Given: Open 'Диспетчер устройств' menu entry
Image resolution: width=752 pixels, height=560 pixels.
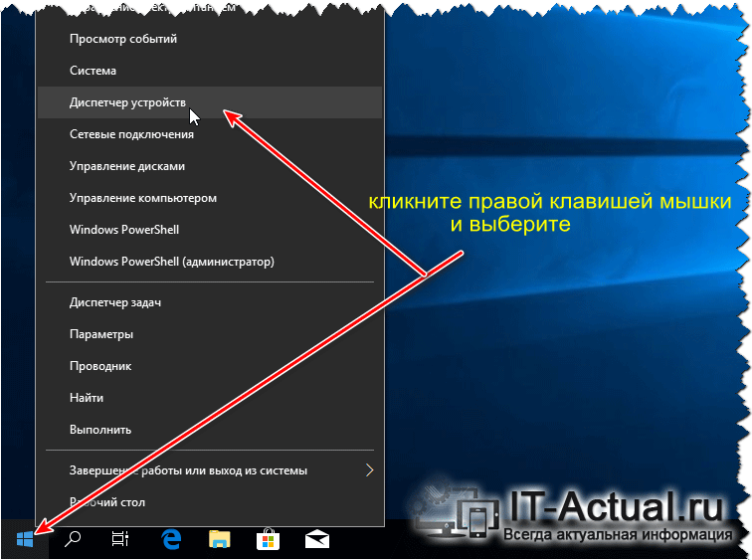Looking at the screenshot, I should pos(210,102).
